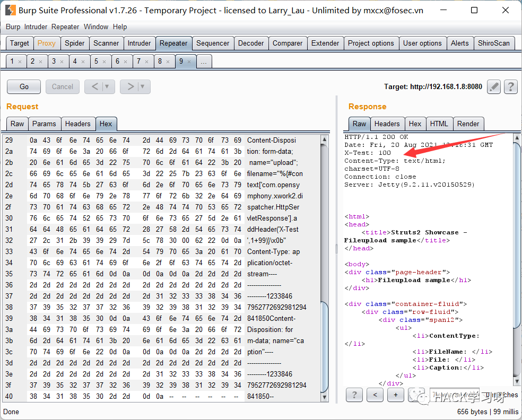Screen dimensions: 522x420
Task: Open the Burp menu
Action: [x=13, y=27]
